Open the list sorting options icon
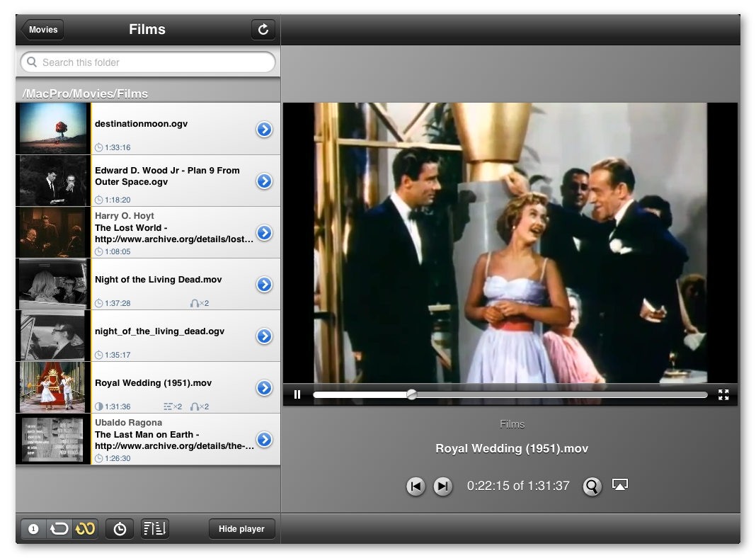 155,529
